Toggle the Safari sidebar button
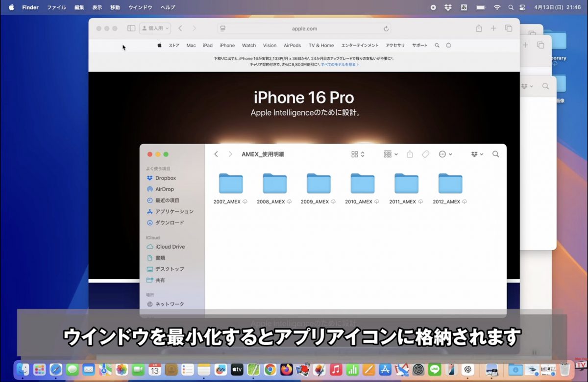 coord(131,28)
